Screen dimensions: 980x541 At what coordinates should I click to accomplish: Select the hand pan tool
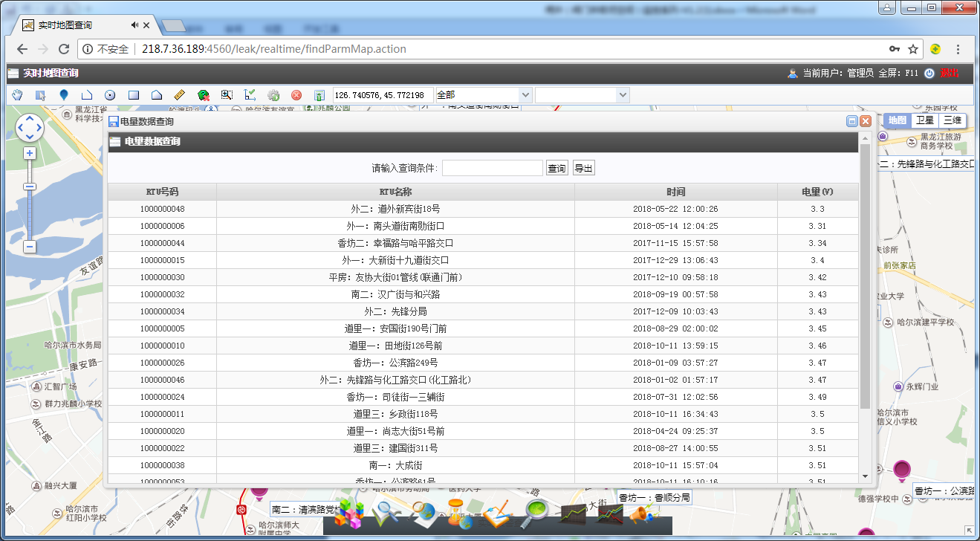[18, 95]
